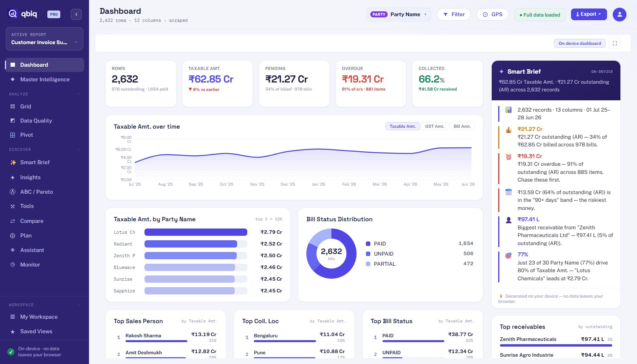Click the funnel icon on Filter

click(x=446, y=15)
